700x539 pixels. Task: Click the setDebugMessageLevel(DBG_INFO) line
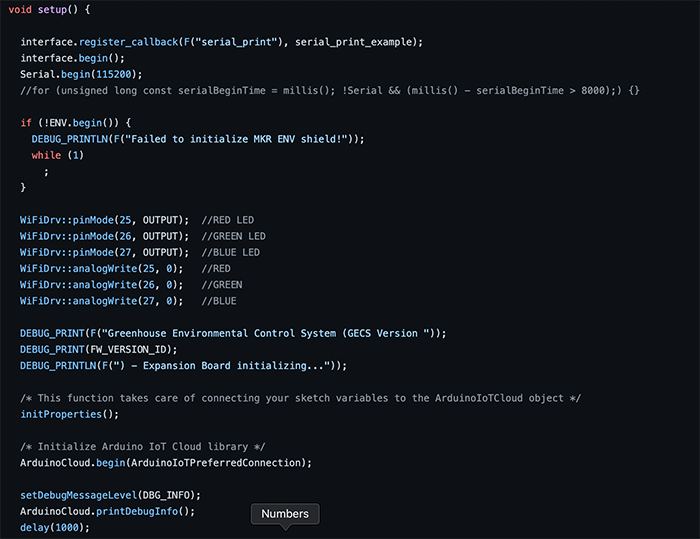click(x=110, y=495)
